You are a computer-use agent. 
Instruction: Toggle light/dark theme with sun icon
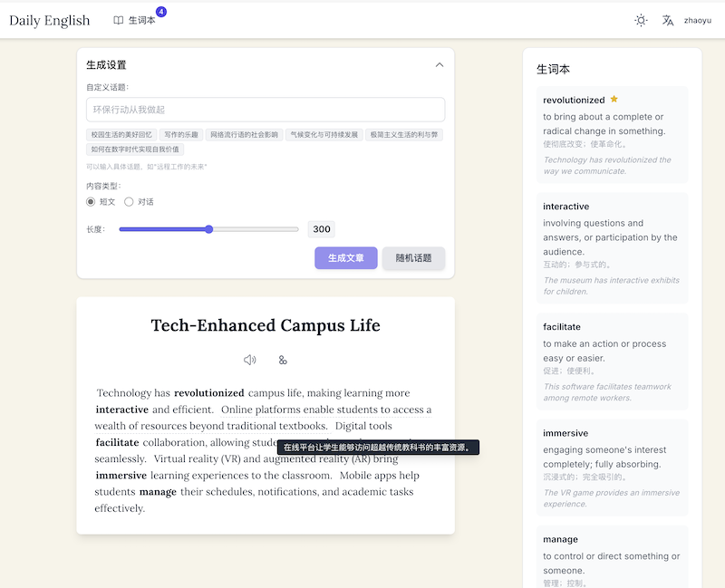[642, 20]
